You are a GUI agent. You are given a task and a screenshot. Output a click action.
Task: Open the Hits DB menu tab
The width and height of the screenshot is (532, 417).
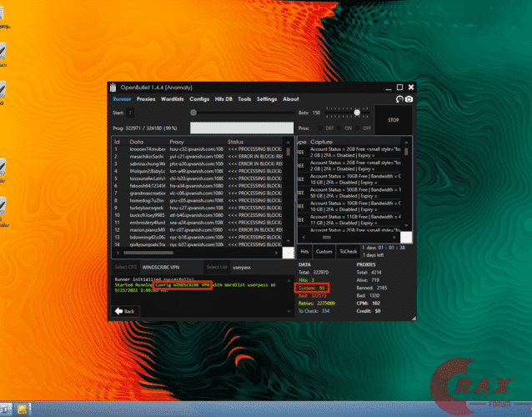tap(223, 99)
